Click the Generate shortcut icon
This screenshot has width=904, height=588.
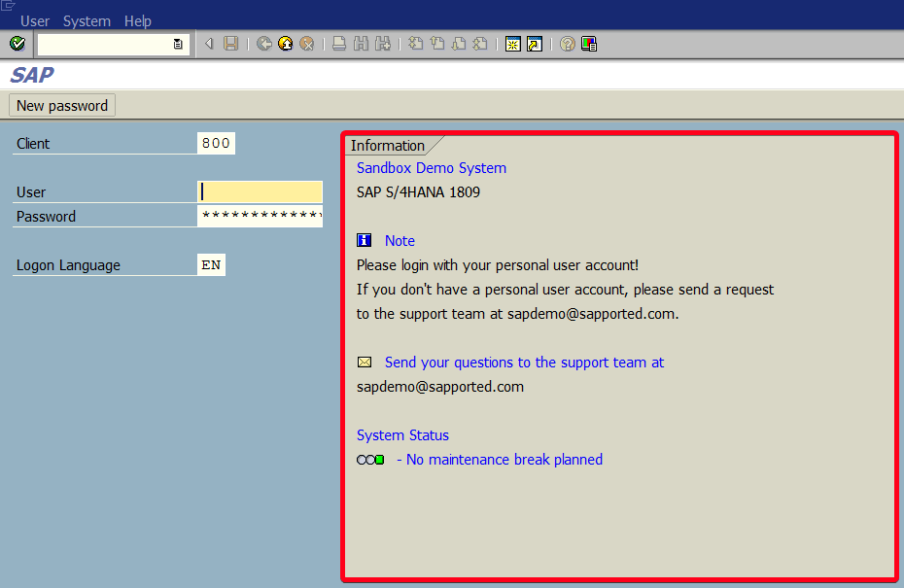(535, 44)
